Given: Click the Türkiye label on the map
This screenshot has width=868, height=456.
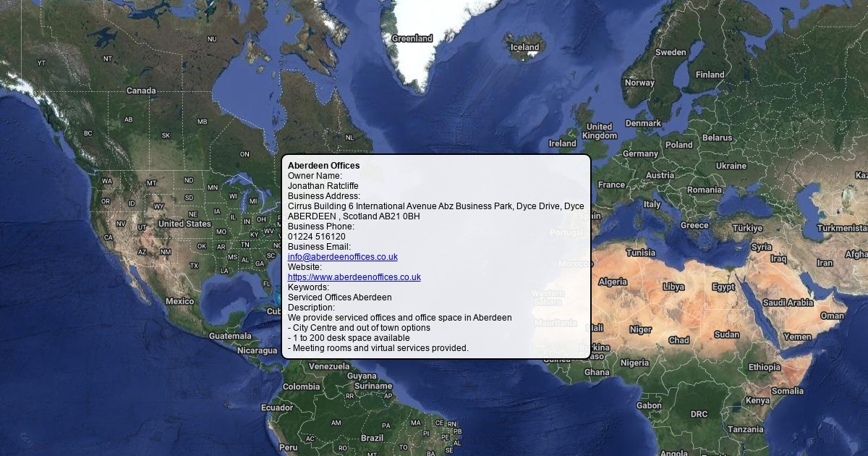Looking at the screenshot, I should tap(747, 228).
